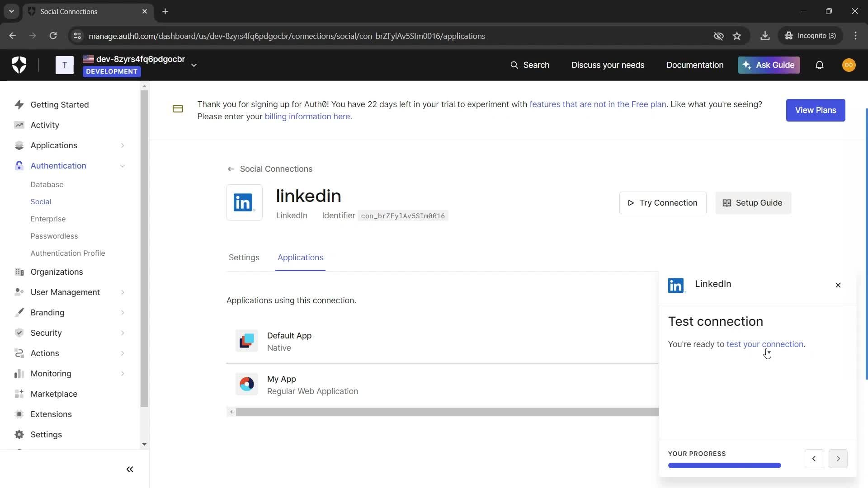This screenshot has width=868, height=488.
Task: Expand the Applications menu
Action: (x=123, y=145)
